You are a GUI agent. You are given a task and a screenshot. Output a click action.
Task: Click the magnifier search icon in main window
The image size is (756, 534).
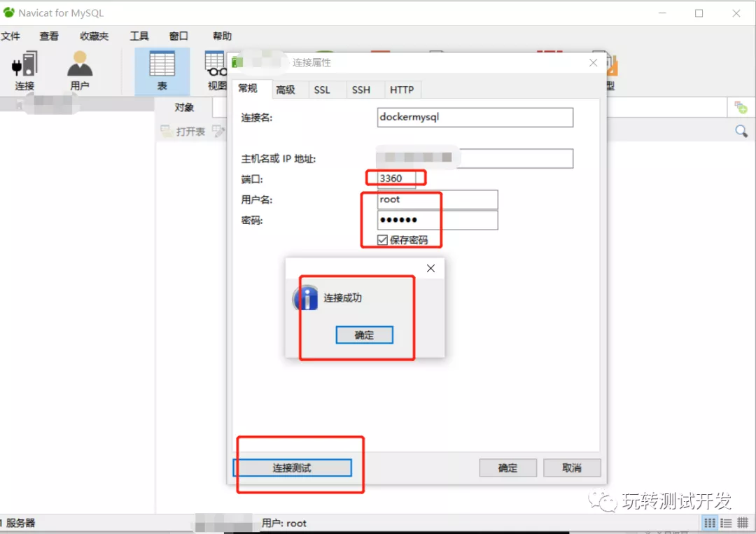click(x=741, y=131)
